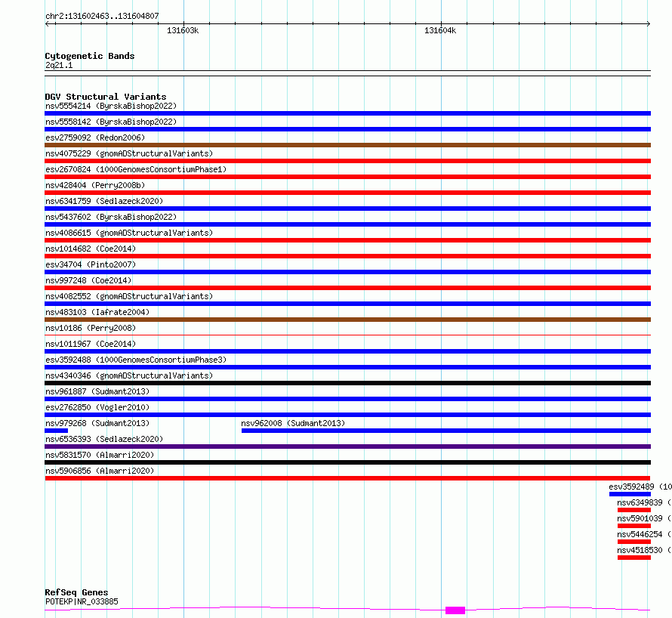672x618 pixels.
Task: Click the nsv6341759 (Sedlazeck2020) label
Action: coord(104,201)
